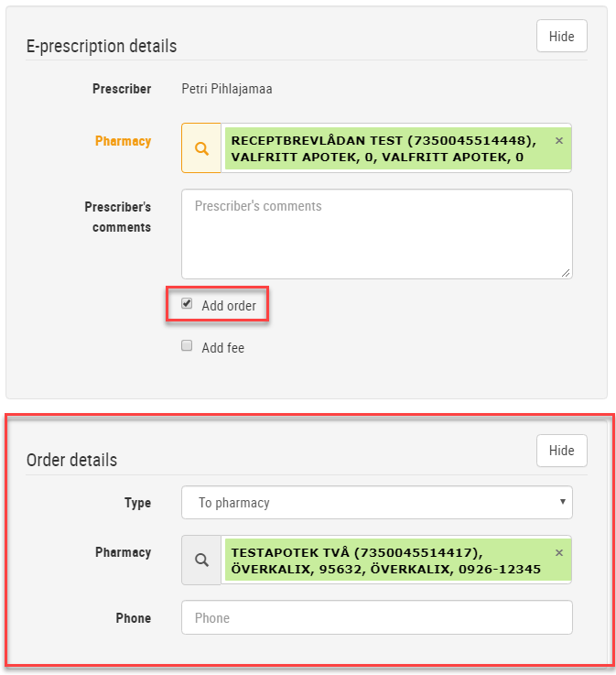Click the Add order label text
The width and height of the screenshot is (616, 675).
tap(229, 306)
